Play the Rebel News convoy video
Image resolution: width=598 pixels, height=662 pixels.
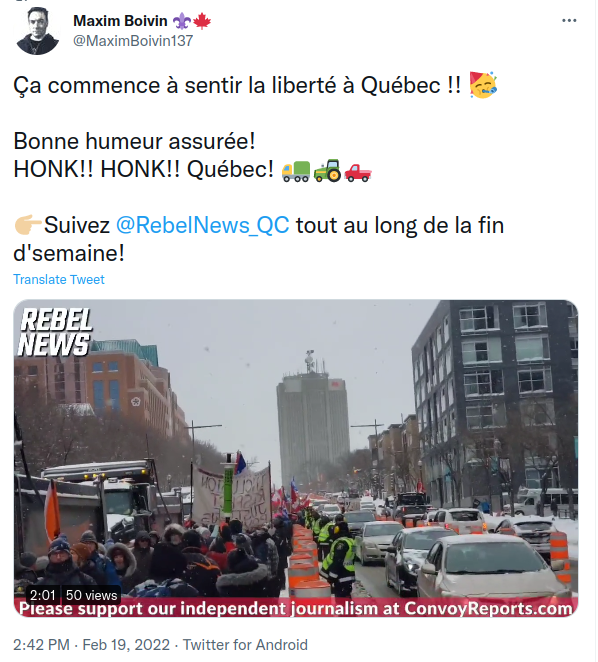(x=296, y=458)
